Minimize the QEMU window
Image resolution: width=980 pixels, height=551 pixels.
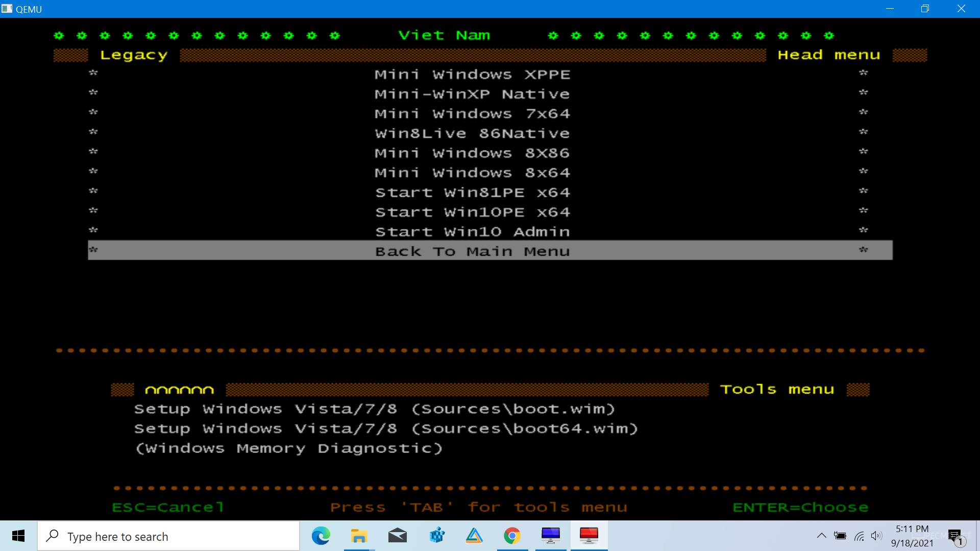tap(890, 9)
